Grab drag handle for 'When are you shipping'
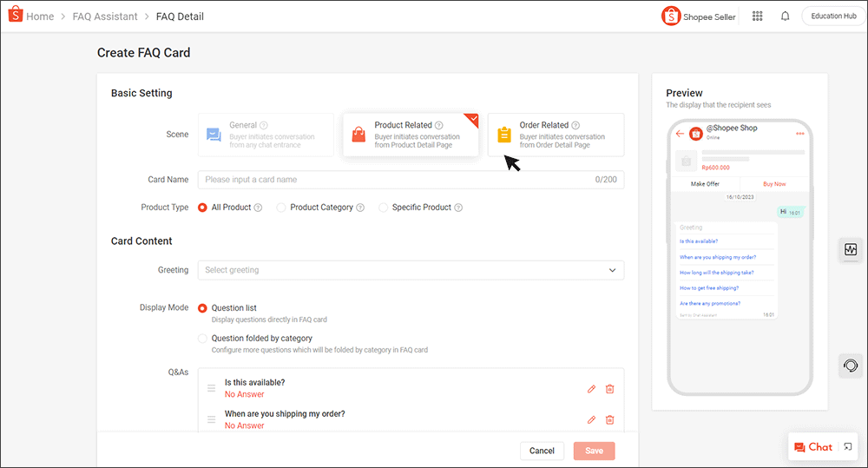The image size is (868, 468). 211,419
